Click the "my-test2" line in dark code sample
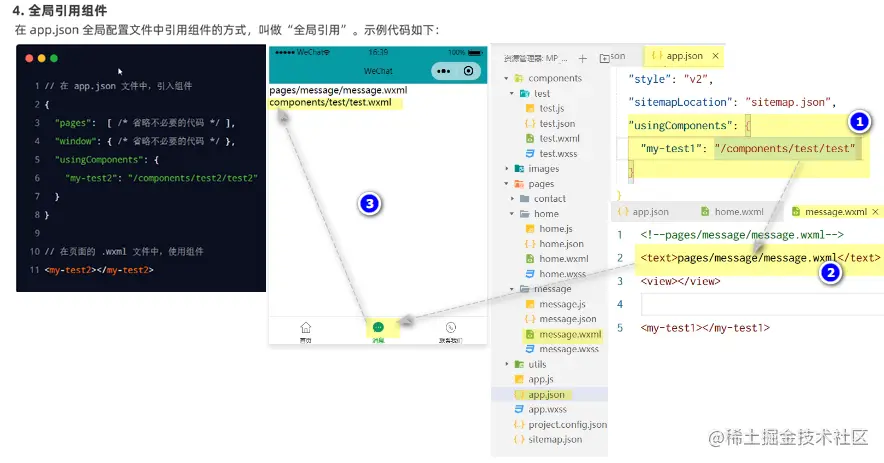Viewport: 884px width, 463px height. (161, 178)
